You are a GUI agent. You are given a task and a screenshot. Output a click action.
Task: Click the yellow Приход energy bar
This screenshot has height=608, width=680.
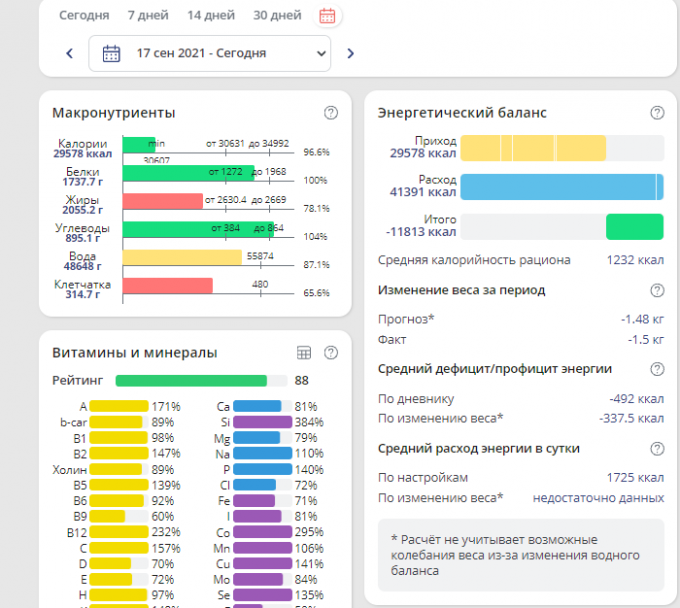point(533,148)
